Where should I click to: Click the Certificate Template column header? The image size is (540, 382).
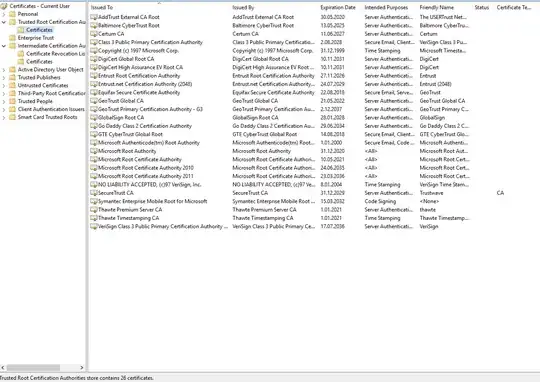click(514, 7)
